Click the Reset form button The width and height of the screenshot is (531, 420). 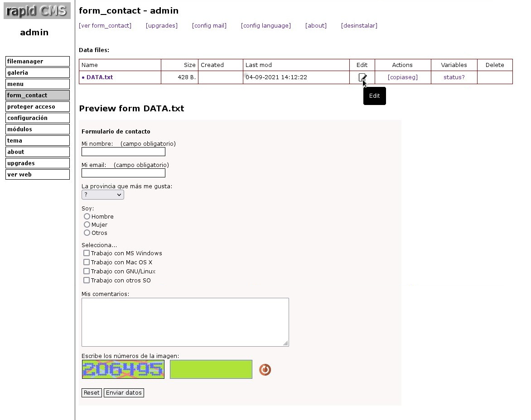click(92, 392)
